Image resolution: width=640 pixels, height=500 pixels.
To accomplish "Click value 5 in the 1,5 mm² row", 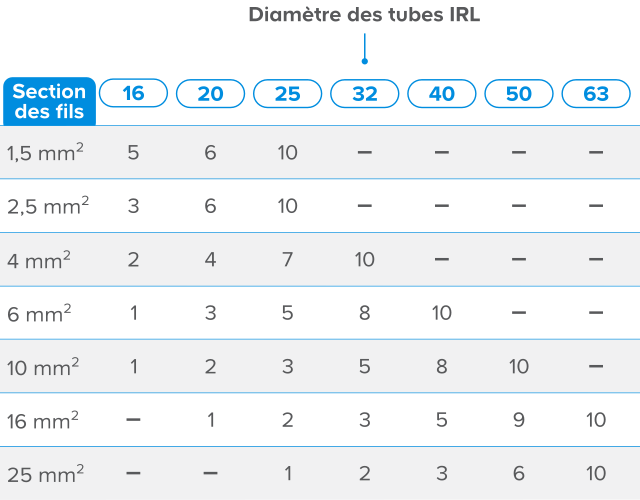I will [134, 153].
